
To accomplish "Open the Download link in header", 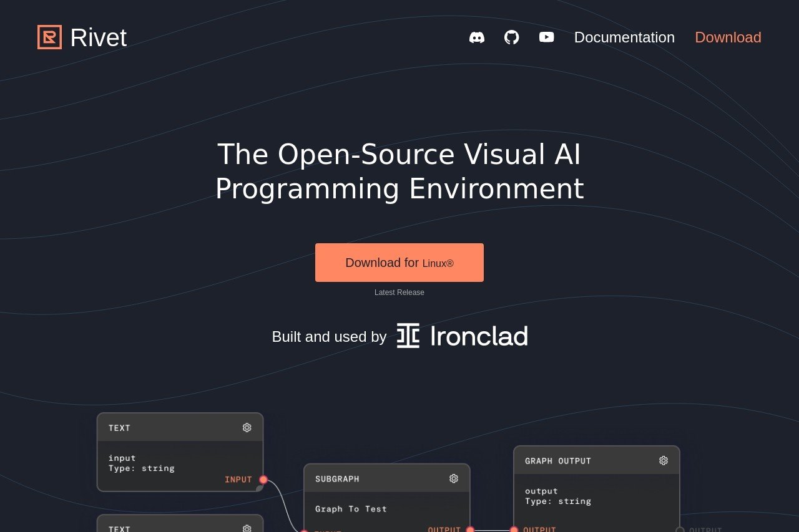I will pyautogui.click(x=728, y=37).
